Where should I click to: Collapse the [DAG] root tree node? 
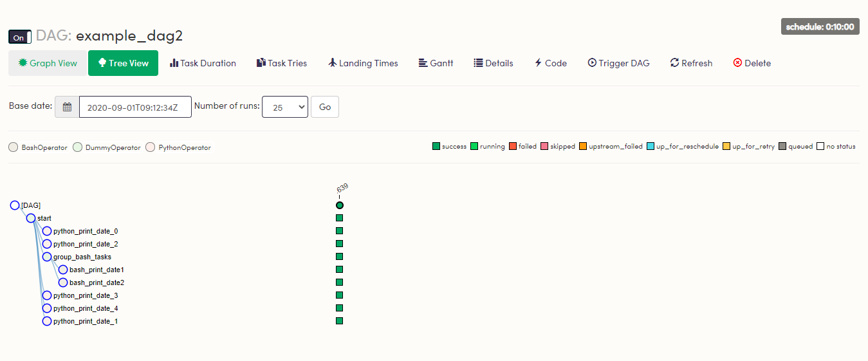tap(15, 205)
